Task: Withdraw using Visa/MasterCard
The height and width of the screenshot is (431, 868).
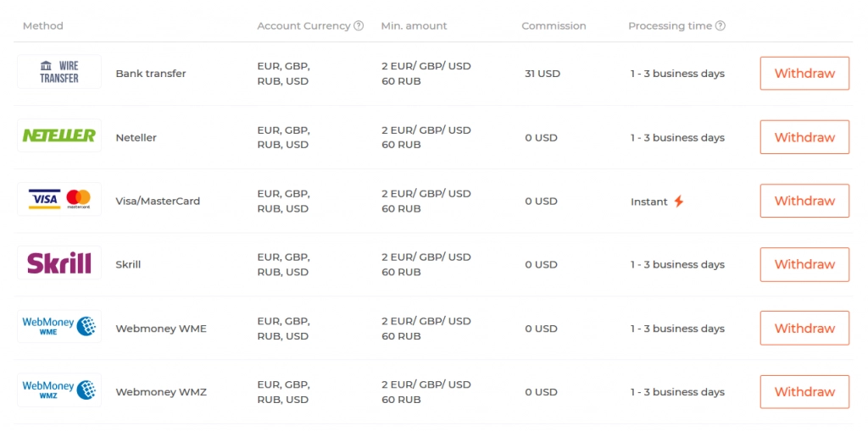Action: 804,201
